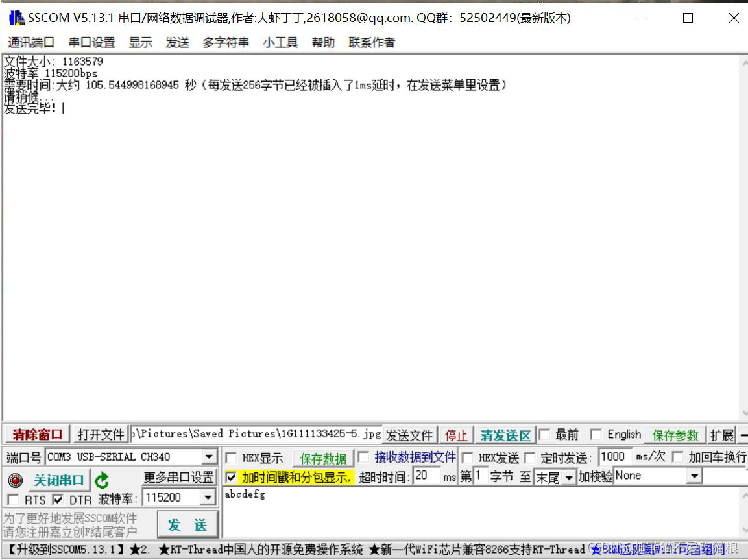The image size is (748, 560).
Task: Open the 联系作者 menu
Action: [x=372, y=42]
